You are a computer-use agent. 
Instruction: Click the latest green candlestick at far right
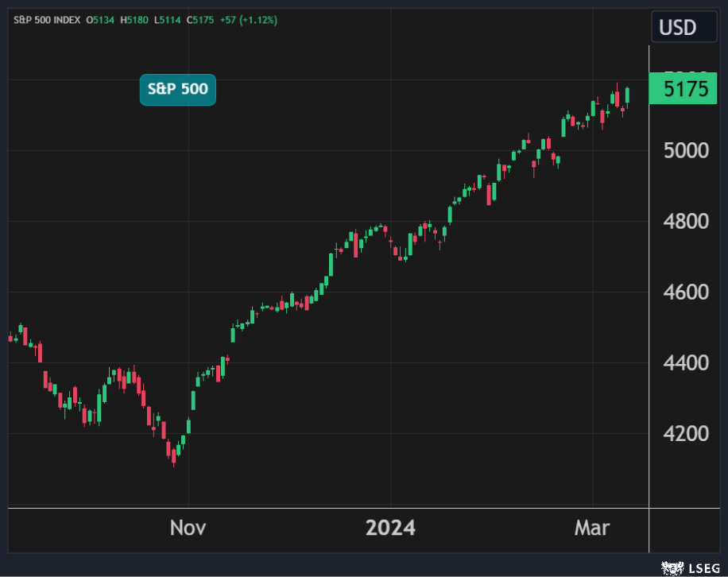628,95
